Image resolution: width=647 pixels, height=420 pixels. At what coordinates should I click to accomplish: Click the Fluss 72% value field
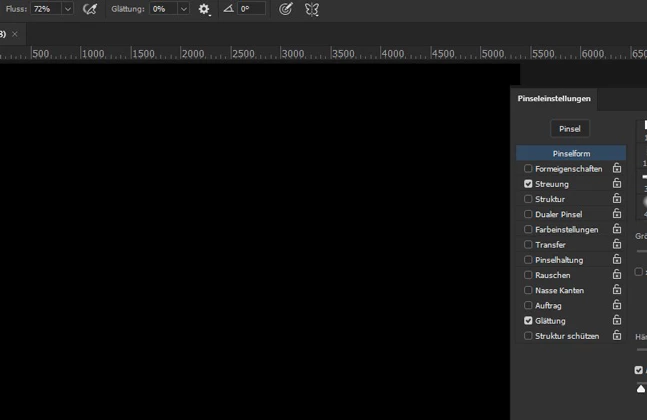pyautogui.click(x=46, y=9)
